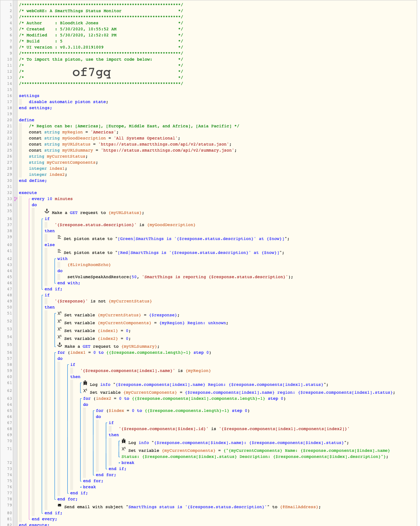Click the condition comparing components[$index].id

point(234,429)
